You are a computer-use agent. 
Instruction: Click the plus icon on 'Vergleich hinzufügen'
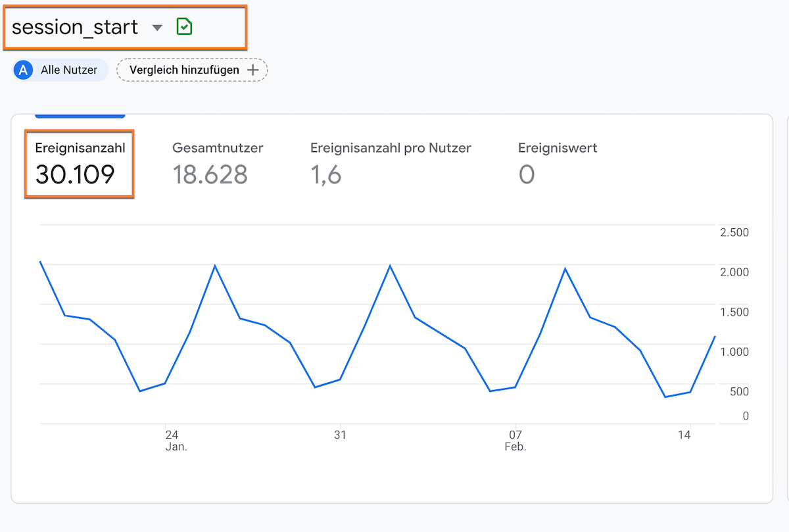(x=252, y=70)
